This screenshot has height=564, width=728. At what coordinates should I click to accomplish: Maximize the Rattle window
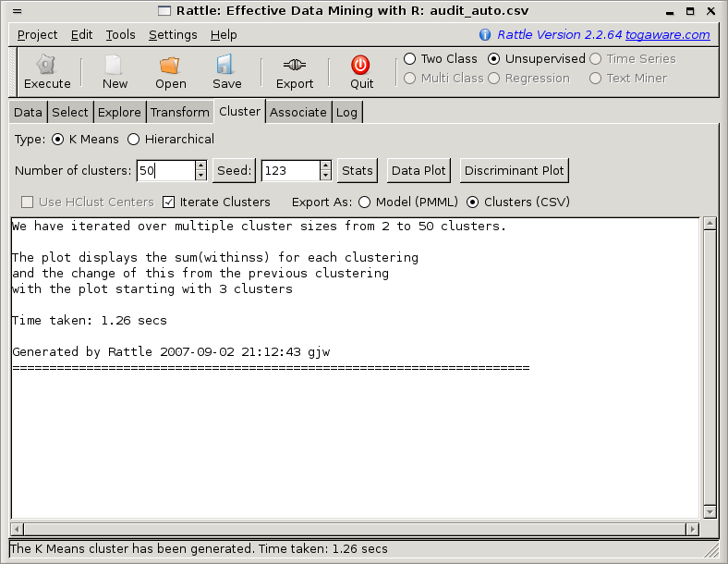(690, 11)
